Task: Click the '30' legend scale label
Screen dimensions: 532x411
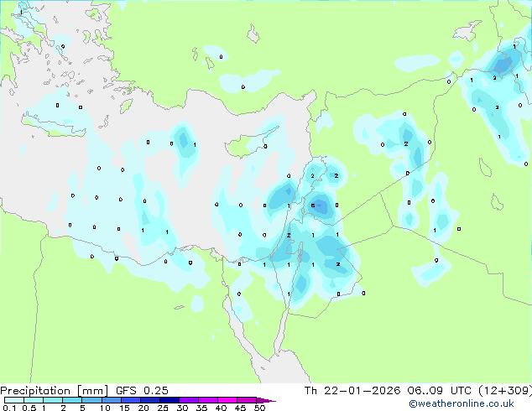Action: (182, 408)
